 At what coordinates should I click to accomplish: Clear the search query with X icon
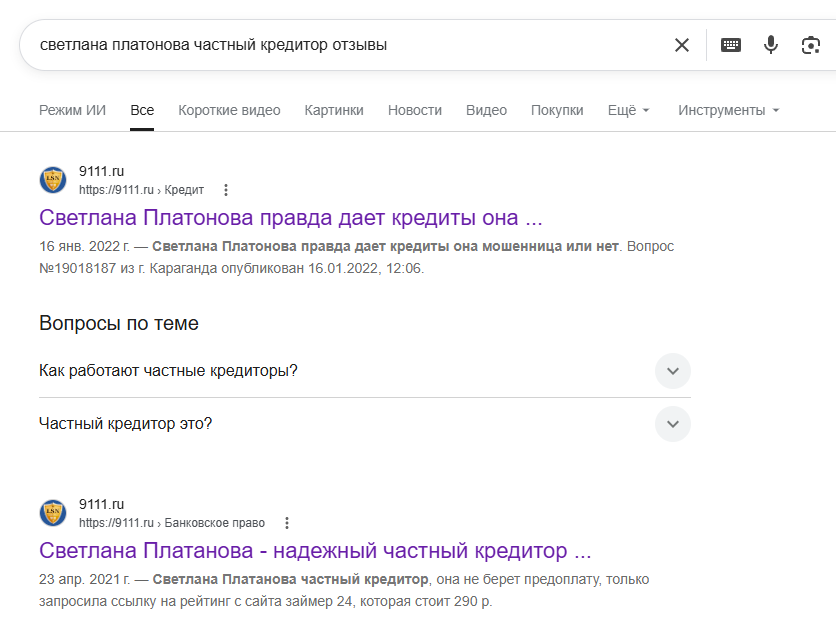pos(681,45)
